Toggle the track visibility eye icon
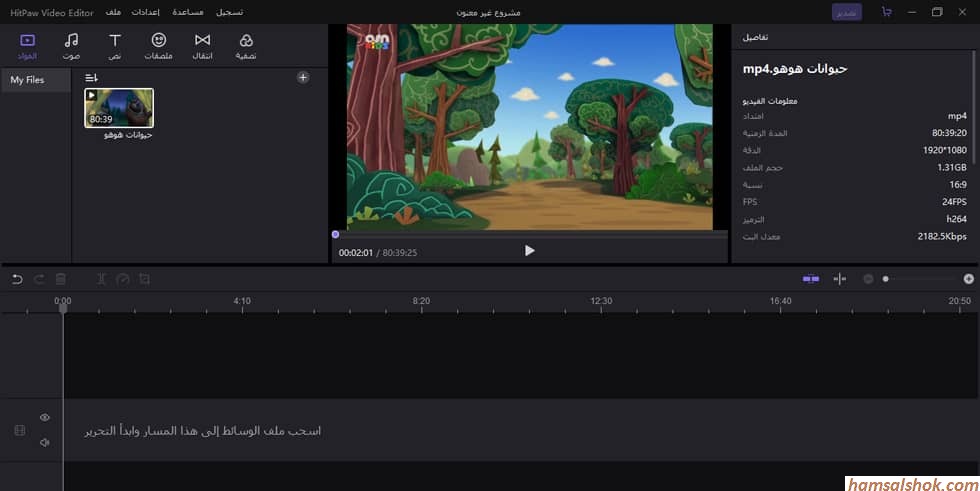 pos(45,417)
